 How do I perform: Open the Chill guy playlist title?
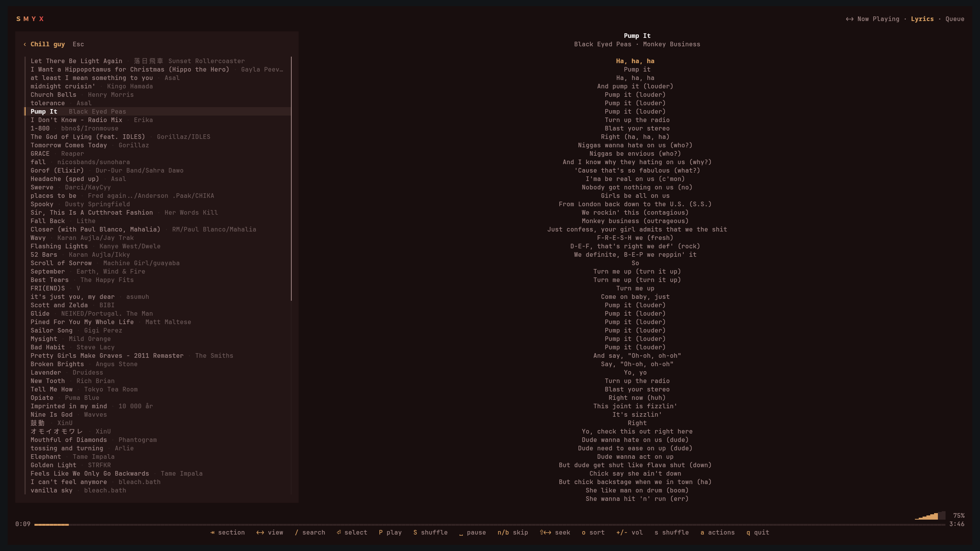47,44
